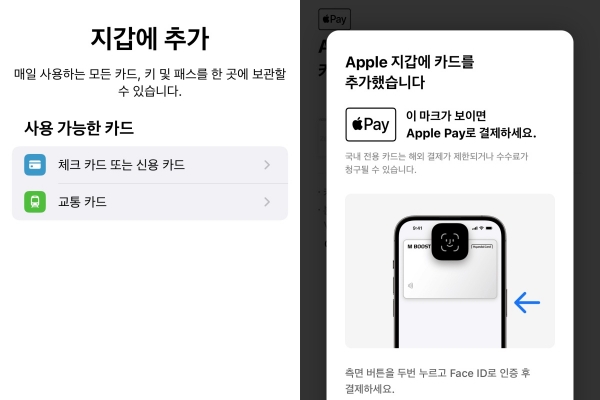The image size is (600, 400).
Task: Expand chevron beside 교통 카드
Action: (x=267, y=202)
